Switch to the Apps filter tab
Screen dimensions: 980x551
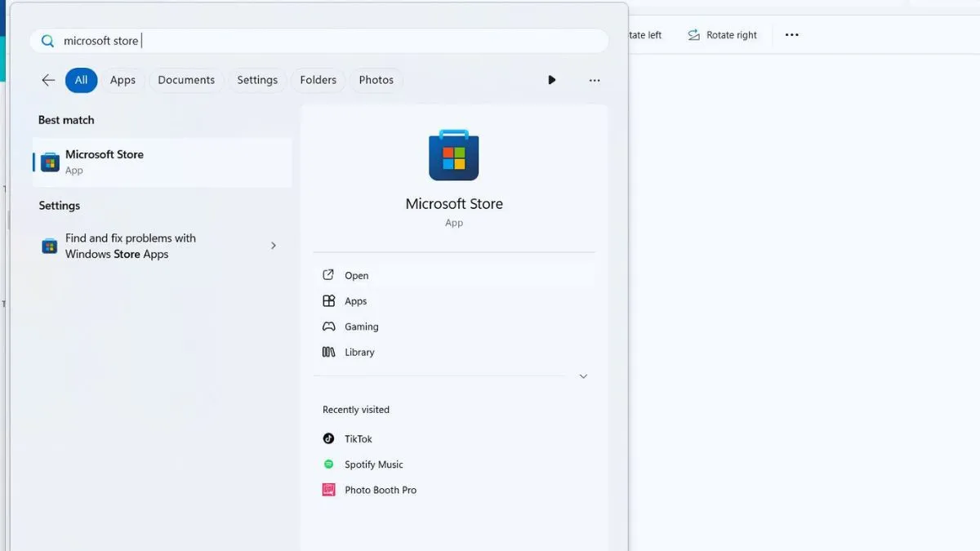click(122, 80)
